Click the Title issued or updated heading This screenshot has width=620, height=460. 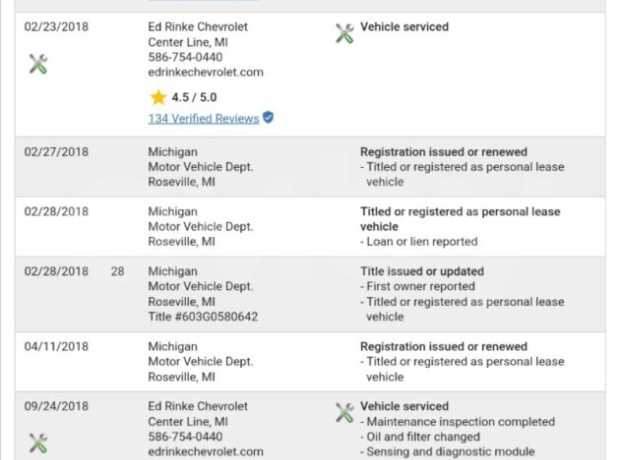pos(422,271)
